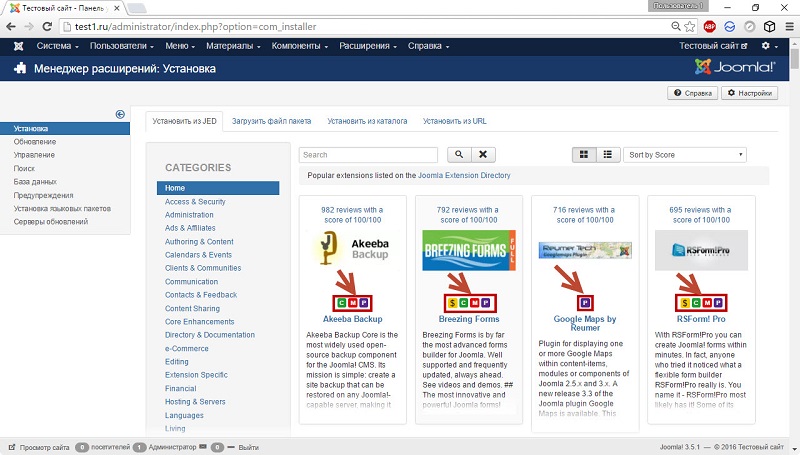Open the Calendars & Events category
This screenshot has width=800, height=455.
coord(198,255)
